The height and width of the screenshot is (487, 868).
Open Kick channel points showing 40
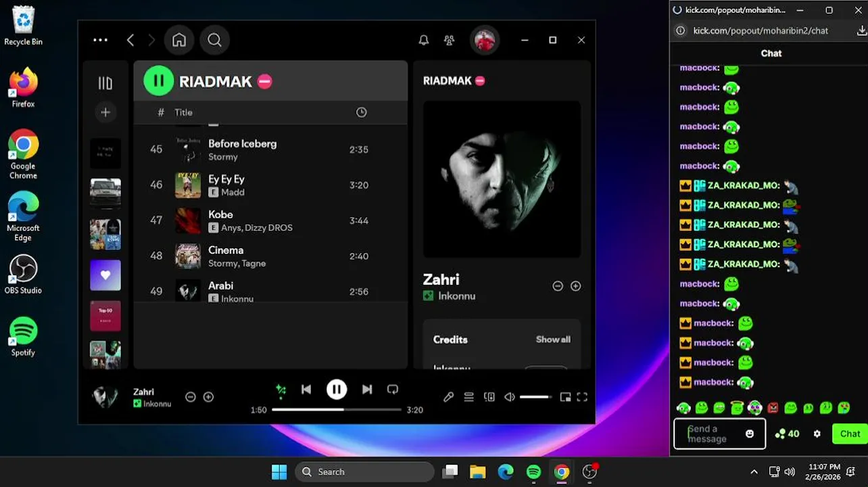click(x=787, y=434)
